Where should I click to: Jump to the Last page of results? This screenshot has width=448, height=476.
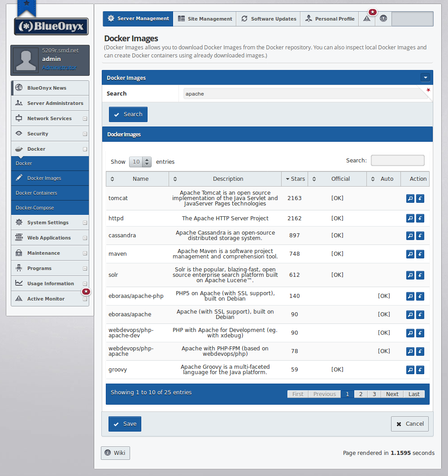pyautogui.click(x=414, y=394)
